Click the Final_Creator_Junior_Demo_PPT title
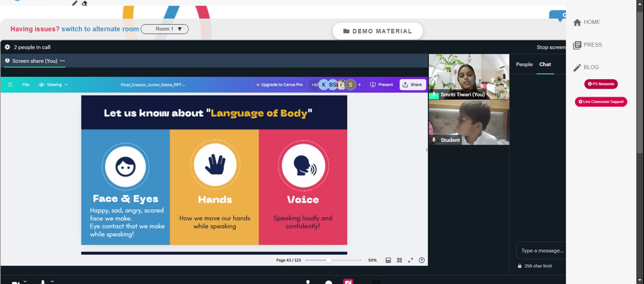Viewport: 644px width, 284px height. (x=153, y=84)
